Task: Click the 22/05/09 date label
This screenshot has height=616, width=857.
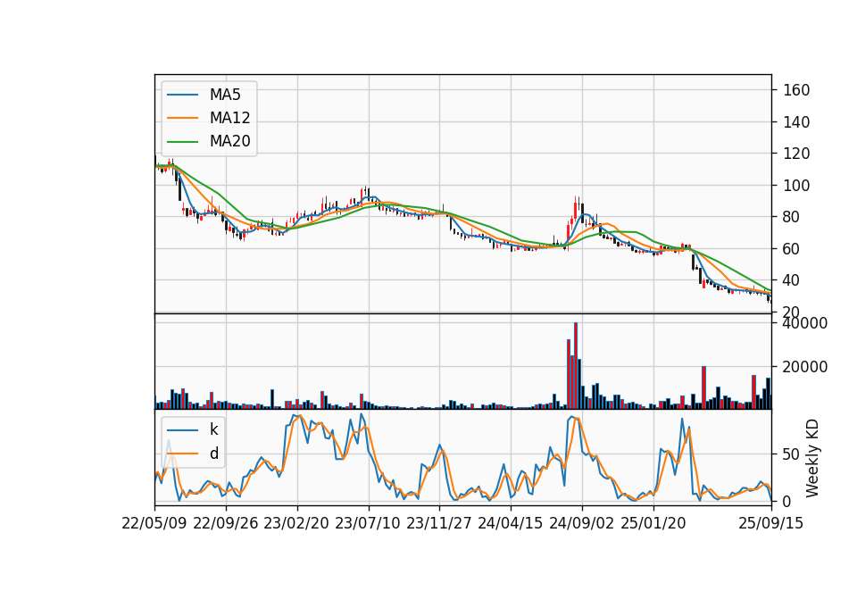Action: [154, 523]
